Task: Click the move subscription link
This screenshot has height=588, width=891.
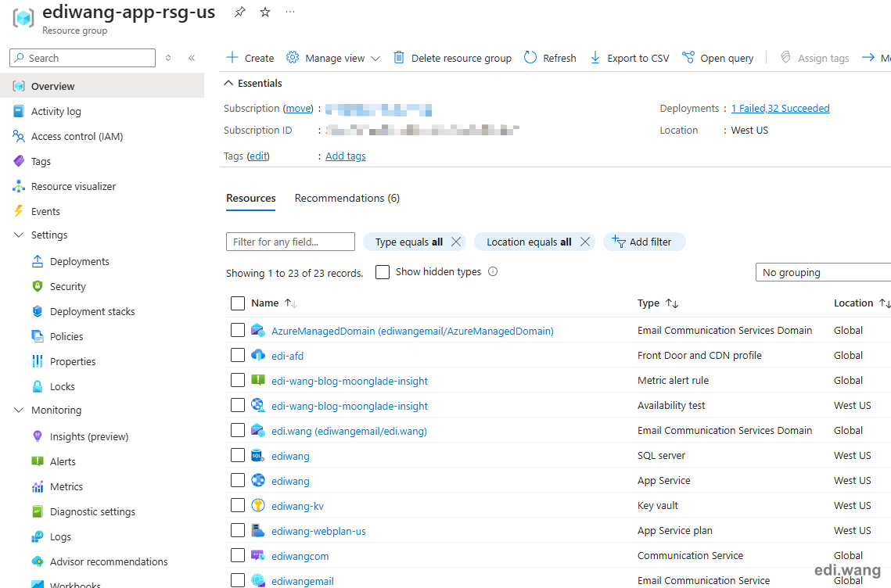Action: point(298,109)
